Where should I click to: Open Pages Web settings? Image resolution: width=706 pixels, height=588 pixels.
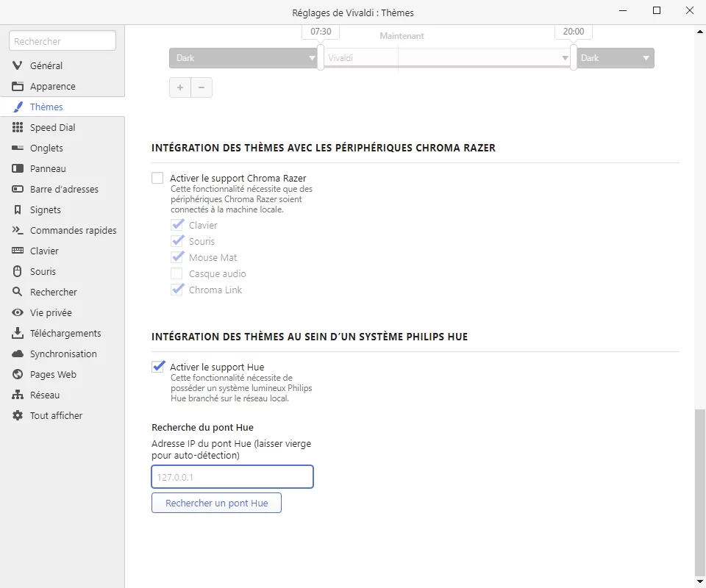click(63, 374)
